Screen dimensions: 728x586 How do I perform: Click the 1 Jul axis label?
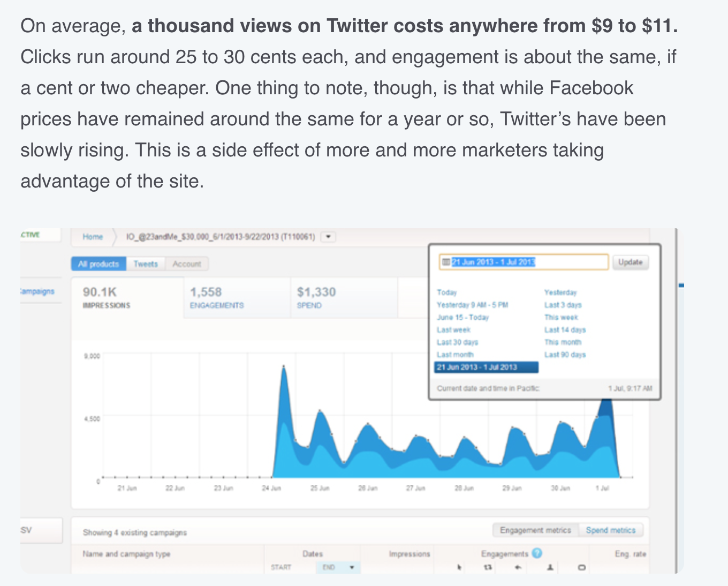603,488
